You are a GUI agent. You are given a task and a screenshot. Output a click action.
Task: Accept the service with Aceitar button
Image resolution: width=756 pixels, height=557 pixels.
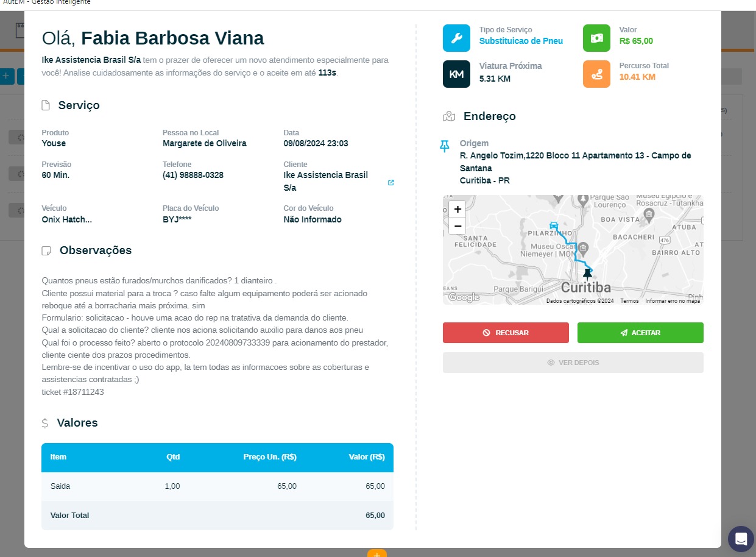click(x=640, y=333)
